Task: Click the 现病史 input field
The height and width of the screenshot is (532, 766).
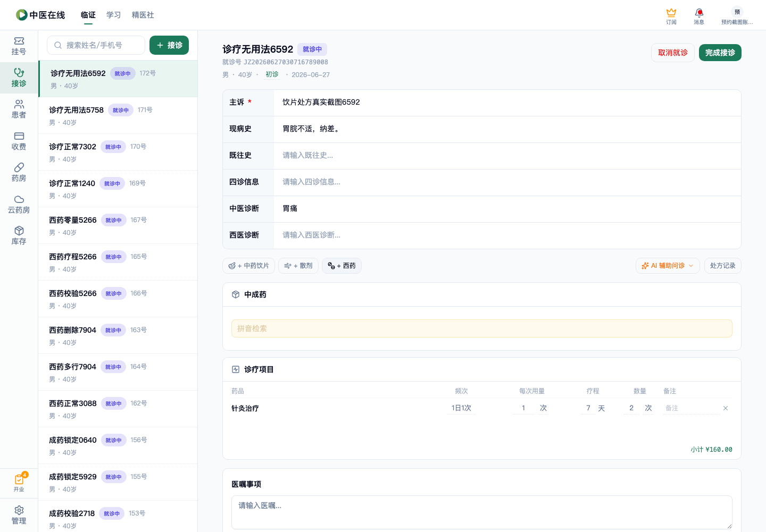Action: [x=507, y=129]
